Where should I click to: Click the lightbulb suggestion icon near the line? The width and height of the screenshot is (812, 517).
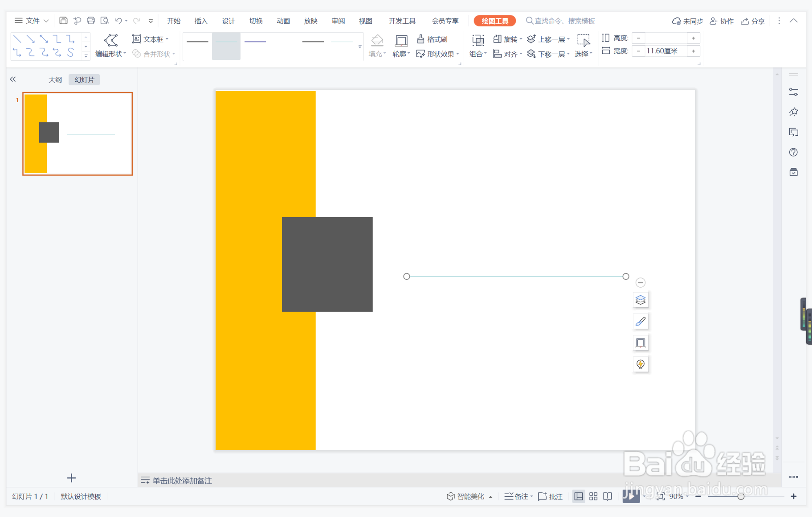tap(640, 364)
